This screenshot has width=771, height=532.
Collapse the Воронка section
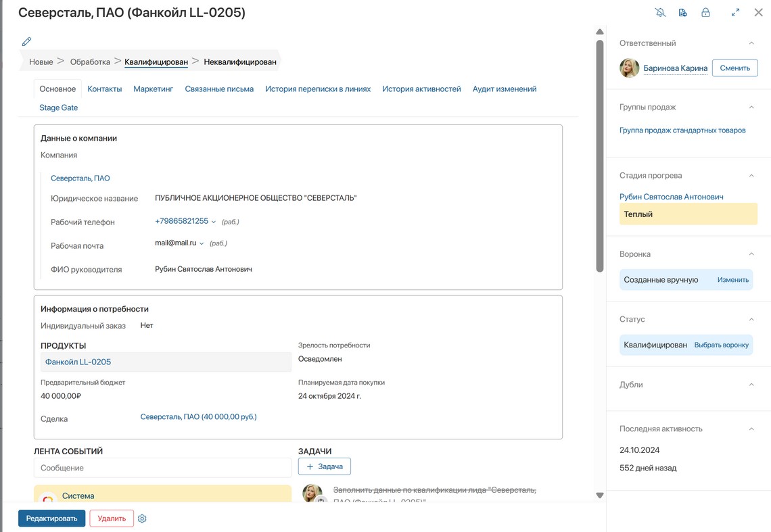[x=751, y=254]
